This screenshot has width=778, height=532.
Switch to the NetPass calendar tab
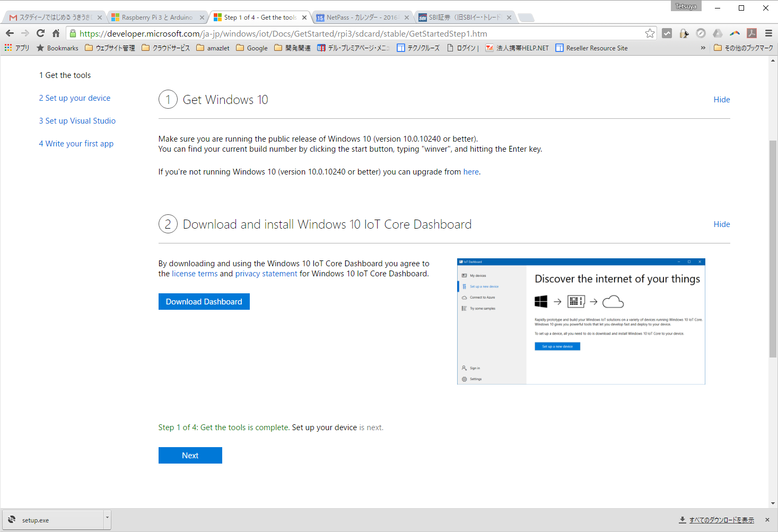coord(361,18)
